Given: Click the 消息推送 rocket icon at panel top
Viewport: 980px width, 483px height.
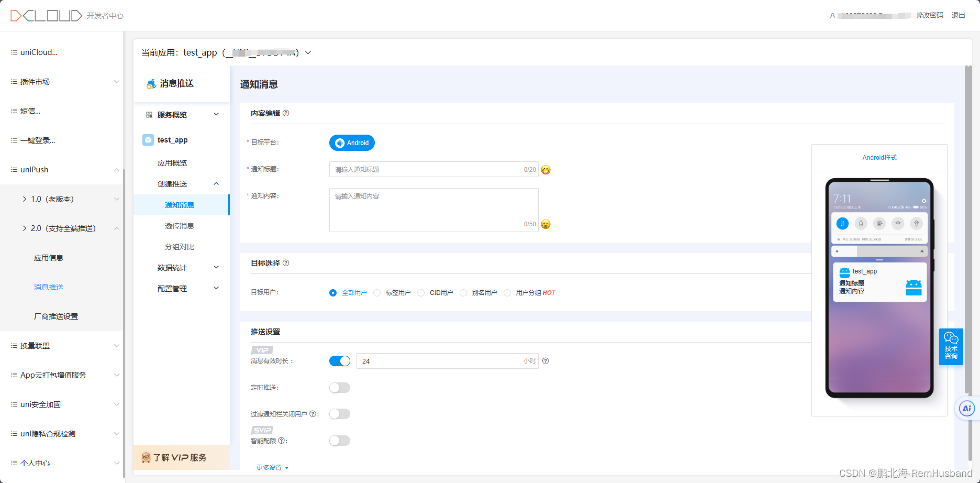Looking at the screenshot, I should click(151, 83).
